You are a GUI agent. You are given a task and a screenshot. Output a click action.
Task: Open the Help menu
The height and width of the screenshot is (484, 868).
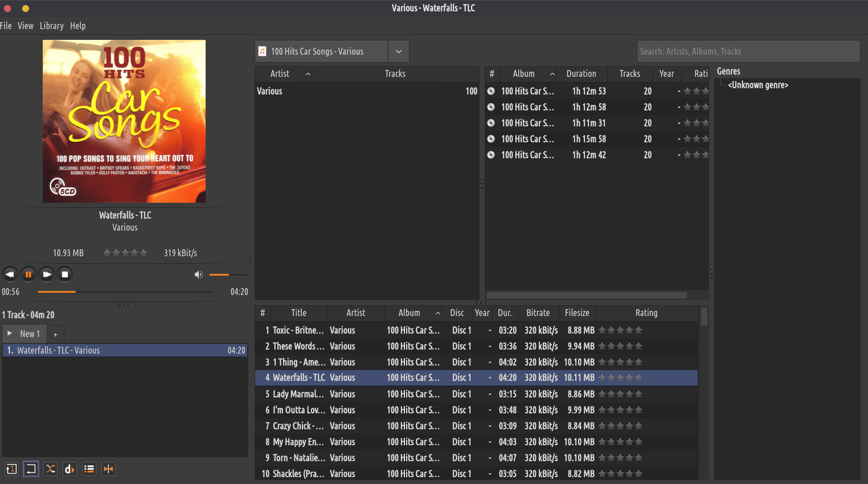(x=78, y=26)
